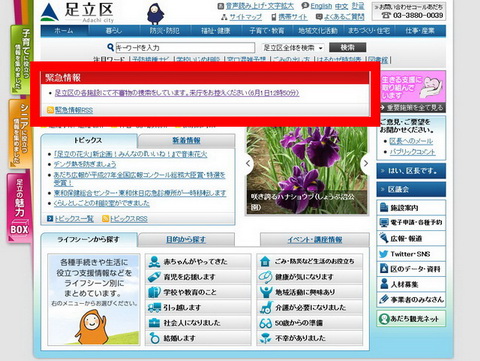Click the wheelchair icon for 介護が必要になりました
The image size is (480, 361).
[x=266, y=308]
